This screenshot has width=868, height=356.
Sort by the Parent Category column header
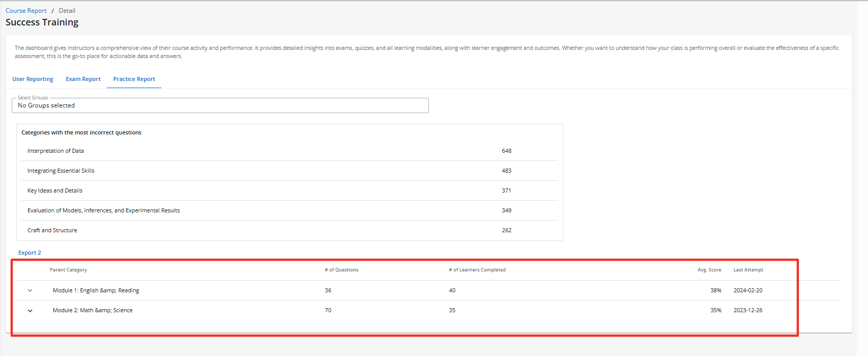point(68,270)
